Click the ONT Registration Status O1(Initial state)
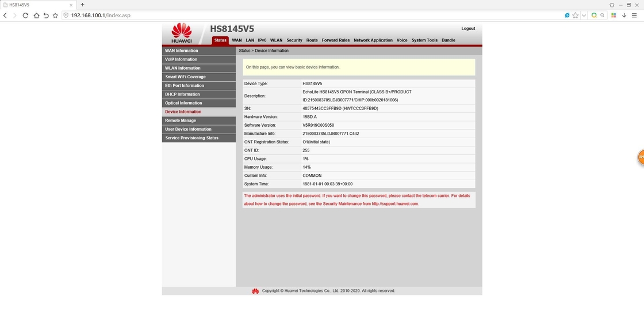 tap(316, 142)
